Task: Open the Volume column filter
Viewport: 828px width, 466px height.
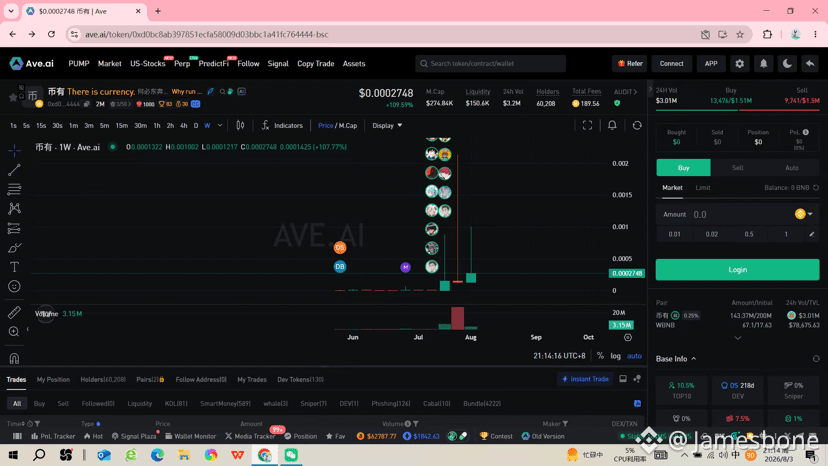Action: 416,424
